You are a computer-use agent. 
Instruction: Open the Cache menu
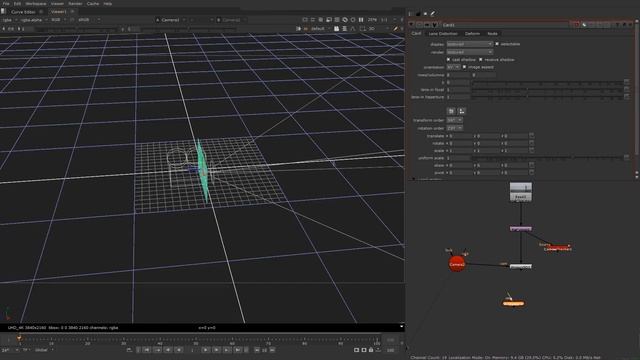click(93, 4)
